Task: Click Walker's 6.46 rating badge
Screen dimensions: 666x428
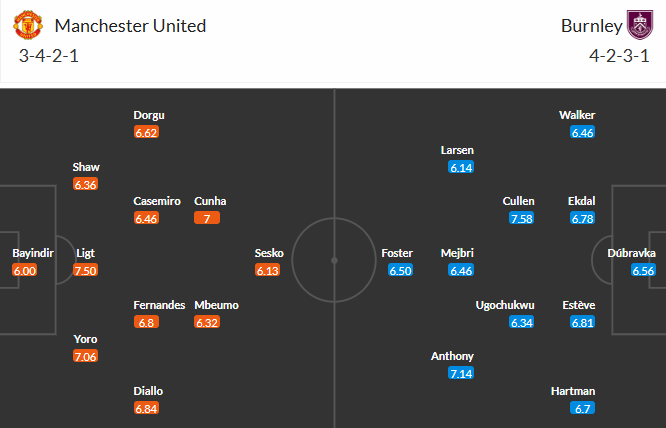Action: [583, 132]
